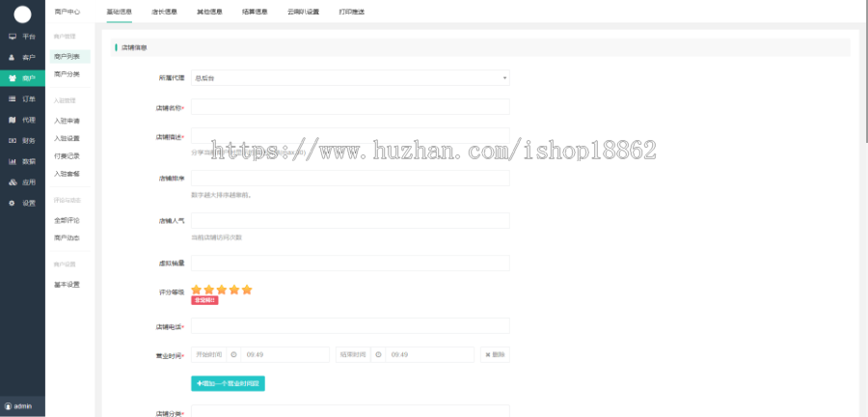Open the 客户 person icon in sidebar
Screen dimensions: 868x417
point(13,58)
